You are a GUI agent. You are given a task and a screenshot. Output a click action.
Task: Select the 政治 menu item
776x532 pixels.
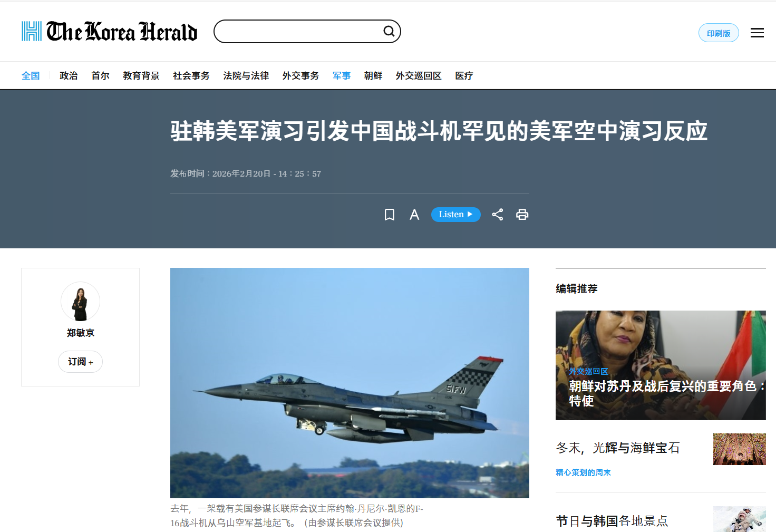tap(69, 76)
